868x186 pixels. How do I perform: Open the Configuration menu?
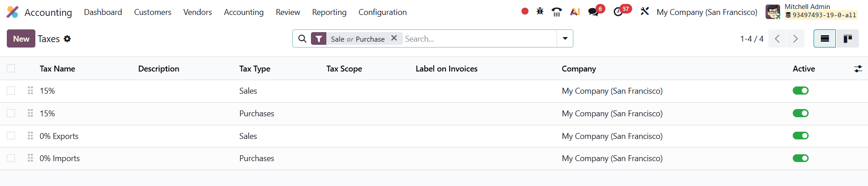tap(383, 12)
